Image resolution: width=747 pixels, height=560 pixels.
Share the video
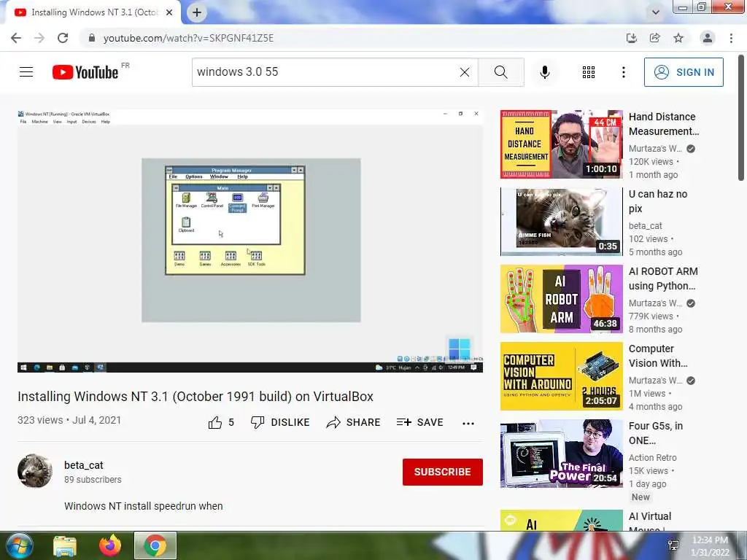click(353, 422)
